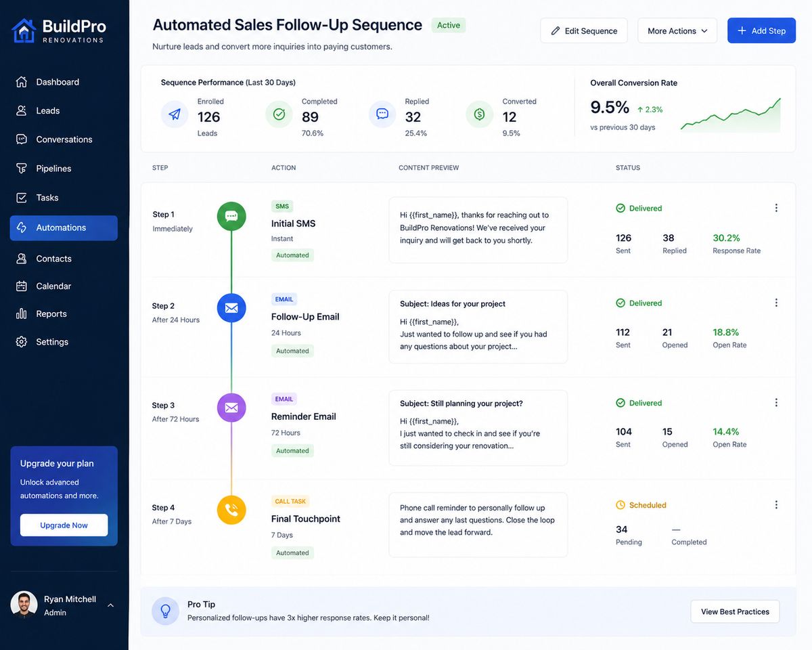This screenshot has height=650, width=812.
Task: Click the Add Step button
Action: pyautogui.click(x=761, y=30)
